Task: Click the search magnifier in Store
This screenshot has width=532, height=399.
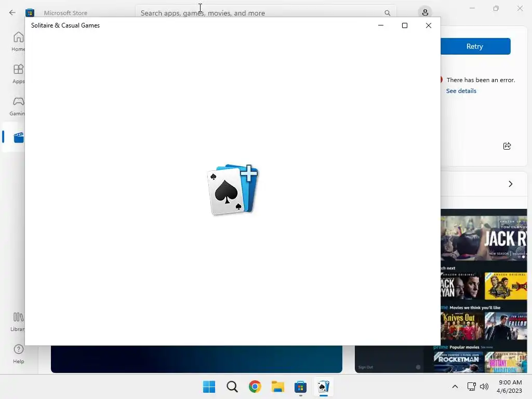Action: 387,13
